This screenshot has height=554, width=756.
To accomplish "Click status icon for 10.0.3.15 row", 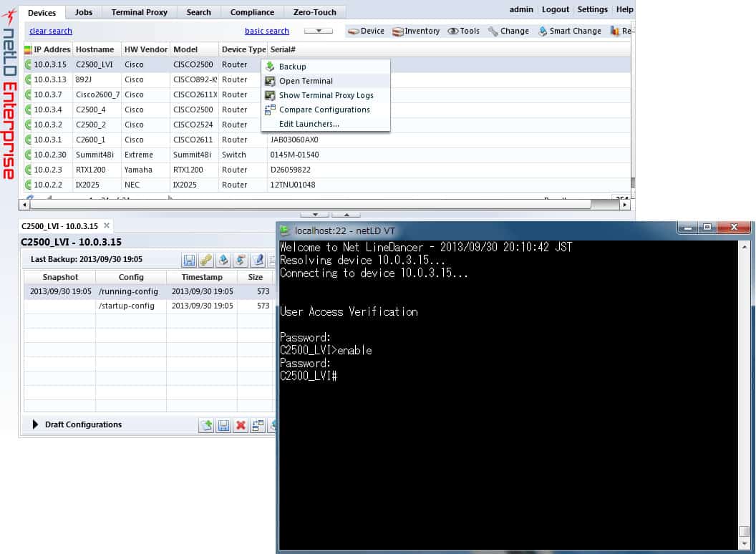I will point(28,64).
